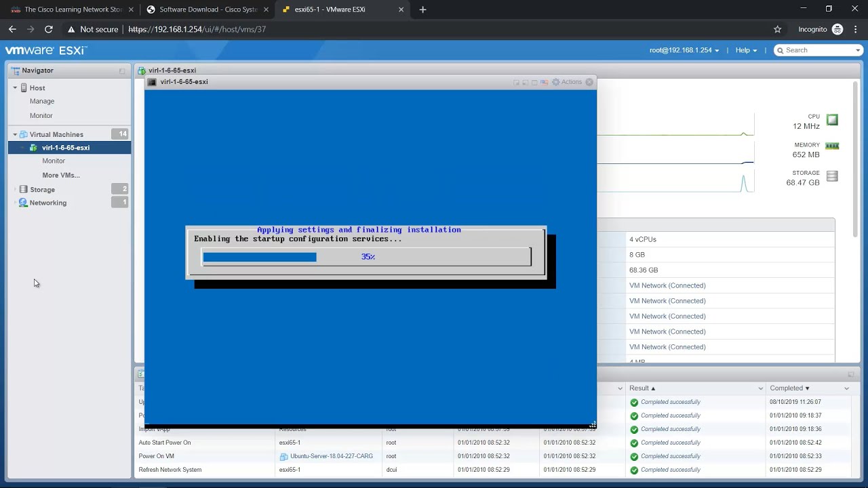Click the Networking globe icon
This screenshot has width=868, height=488.
[24, 203]
